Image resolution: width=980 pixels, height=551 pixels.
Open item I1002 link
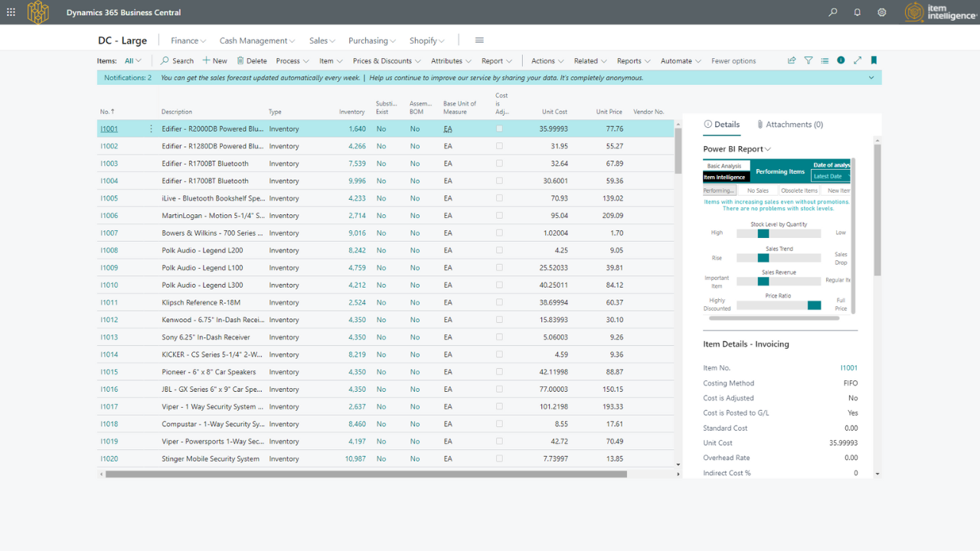[x=109, y=146]
